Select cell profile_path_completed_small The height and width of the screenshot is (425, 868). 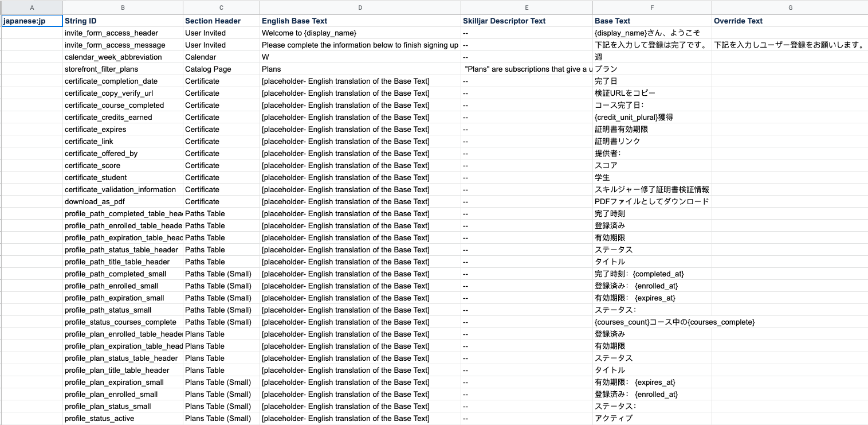(x=123, y=274)
